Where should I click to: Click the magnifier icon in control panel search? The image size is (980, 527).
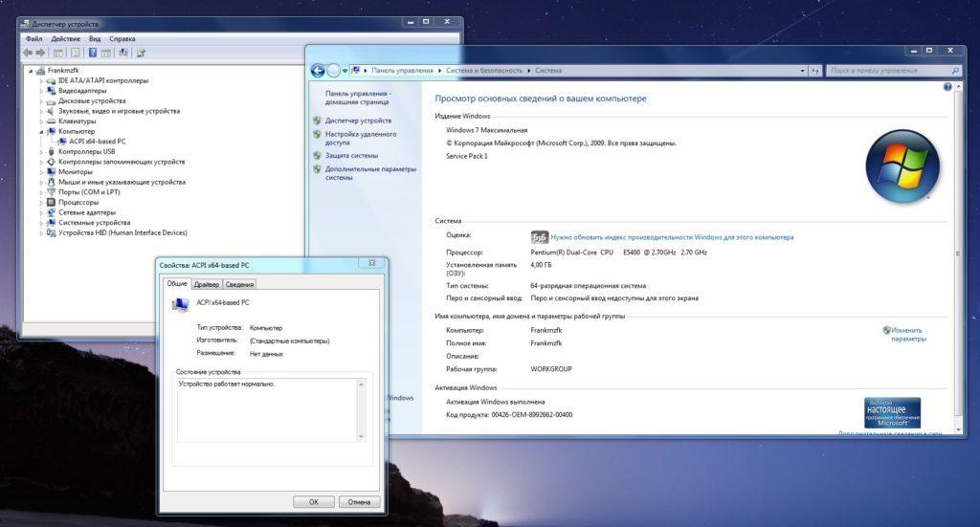(x=955, y=71)
